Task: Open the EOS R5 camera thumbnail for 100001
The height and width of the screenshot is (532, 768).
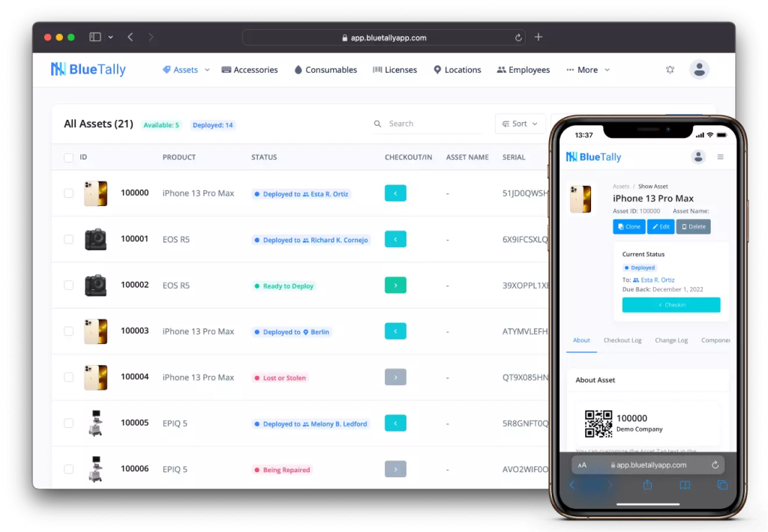Action: 95,239
